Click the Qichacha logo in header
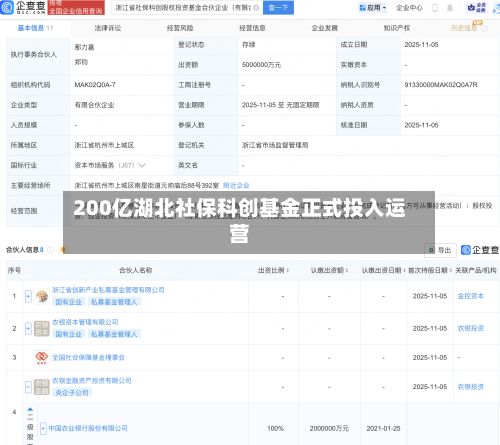 click(x=23, y=7)
